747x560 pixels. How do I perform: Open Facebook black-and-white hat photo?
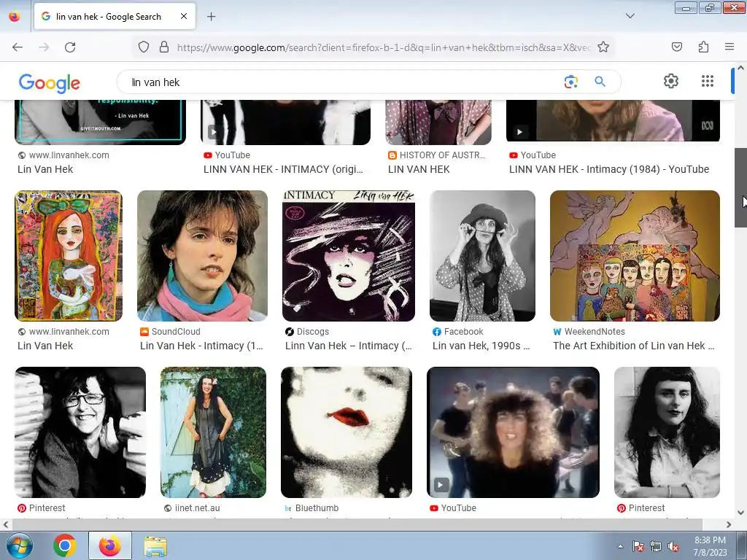[482, 256]
